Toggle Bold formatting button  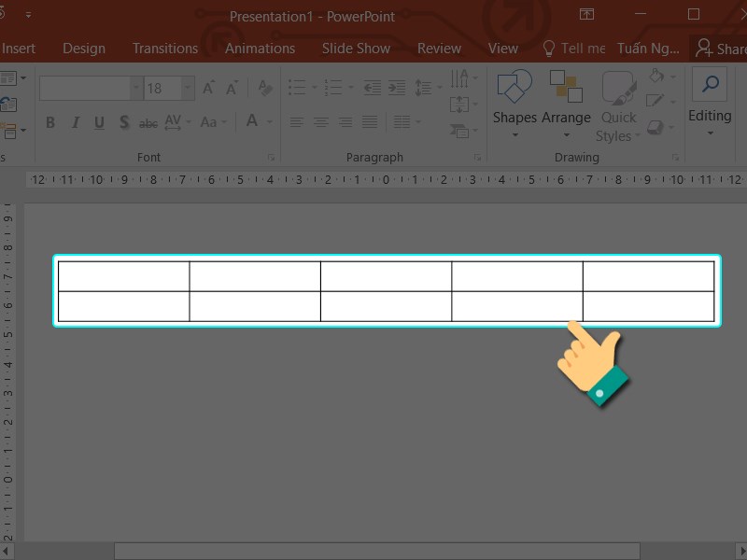pos(50,122)
